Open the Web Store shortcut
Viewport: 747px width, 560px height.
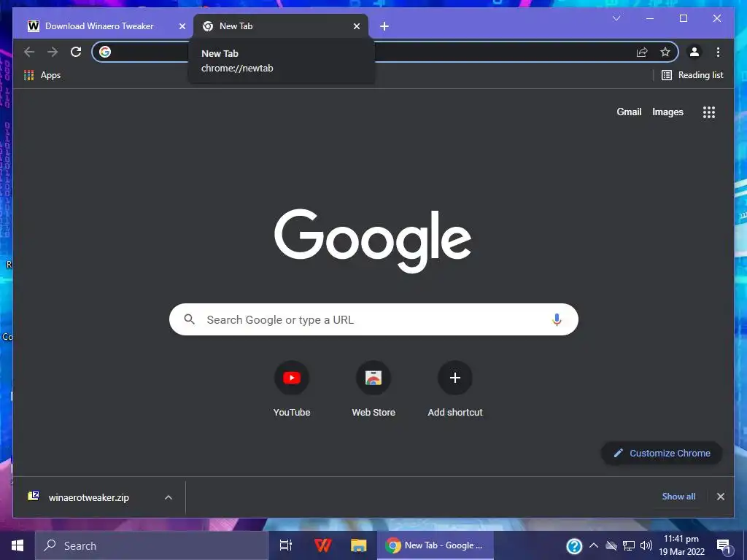[373, 389]
